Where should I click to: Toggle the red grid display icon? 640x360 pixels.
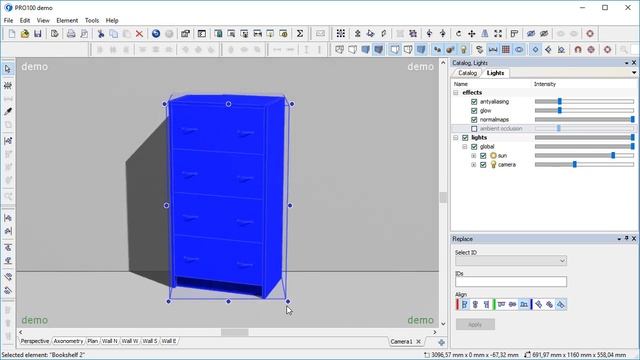(506, 50)
